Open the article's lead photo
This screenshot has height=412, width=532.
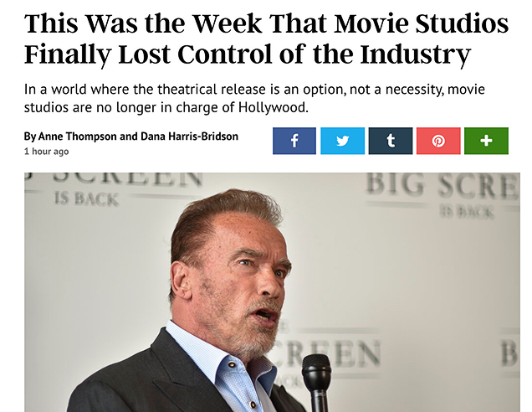pos(272,292)
